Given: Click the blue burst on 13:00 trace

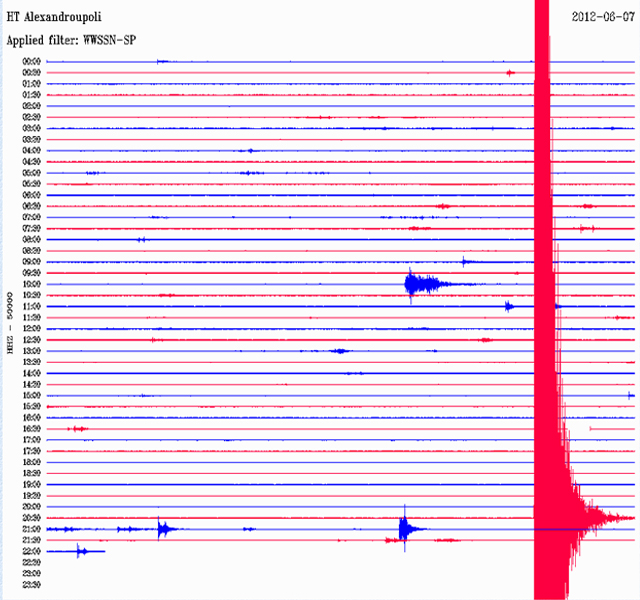Looking at the screenshot, I should 340,351.
